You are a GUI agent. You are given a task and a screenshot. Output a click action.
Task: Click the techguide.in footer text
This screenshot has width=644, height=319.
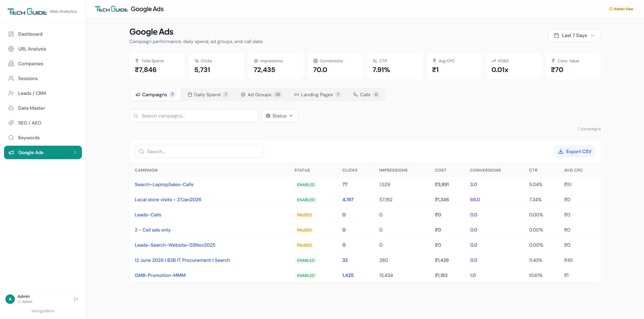click(43, 311)
